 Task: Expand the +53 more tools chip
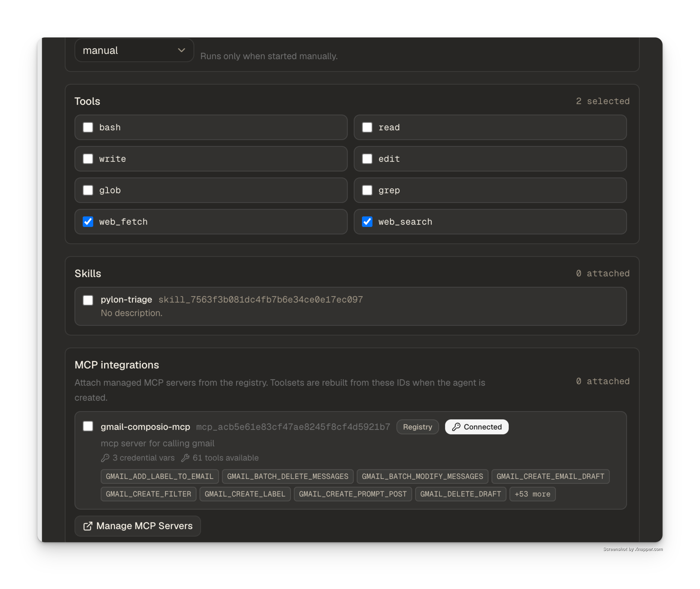[532, 494]
